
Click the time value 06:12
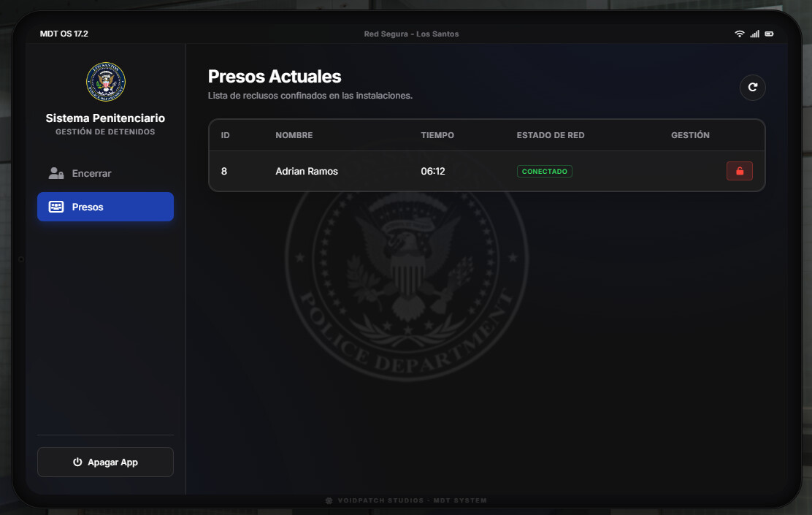(x=433, y=171)
